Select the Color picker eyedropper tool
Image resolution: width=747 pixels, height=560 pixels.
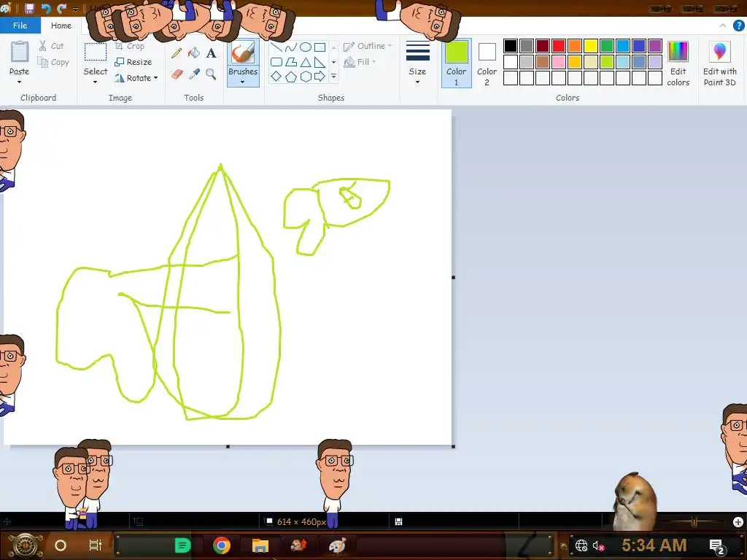tap(194, 74)
